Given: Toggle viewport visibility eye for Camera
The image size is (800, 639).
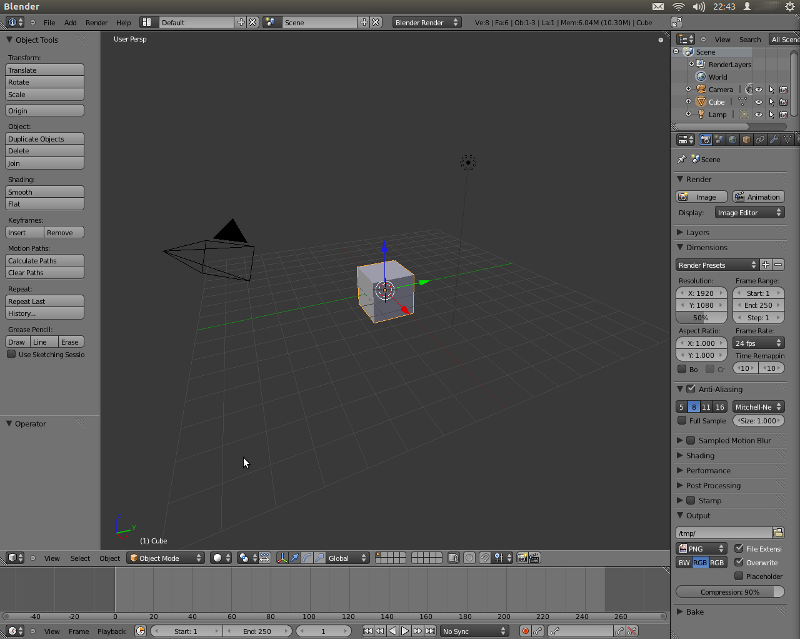Looking at the screenshot, I should click(x=759, y=89).
